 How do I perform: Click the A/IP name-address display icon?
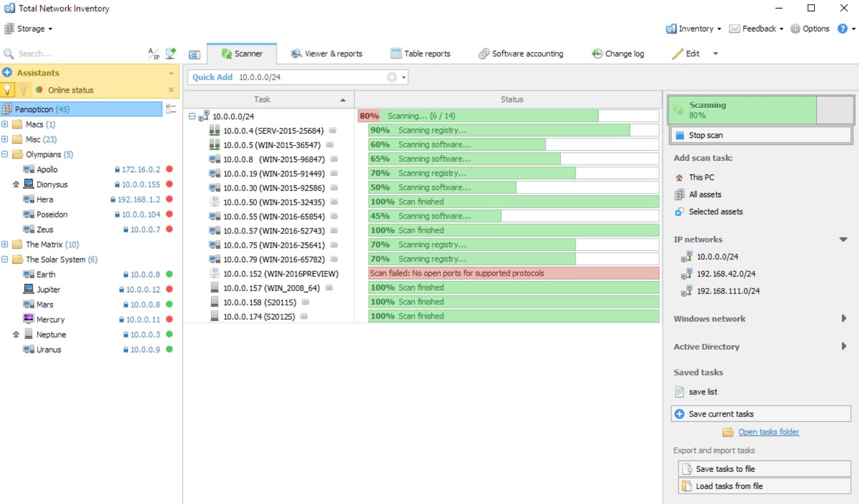pos(154,54)
